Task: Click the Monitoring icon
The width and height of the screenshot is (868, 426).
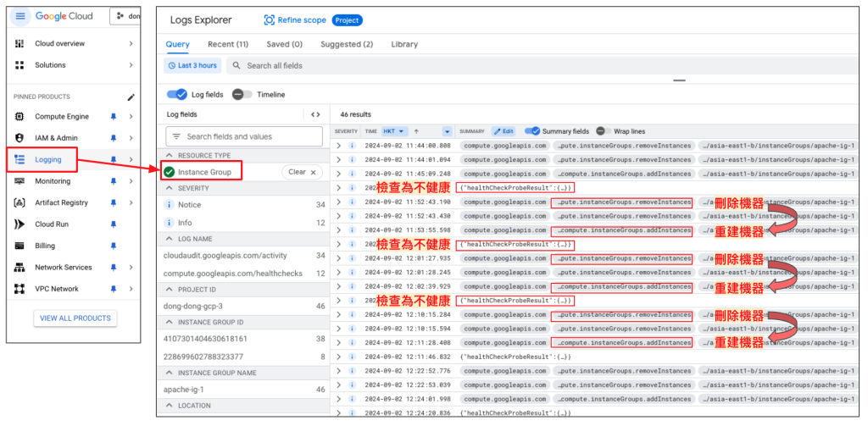Action: [19, 181]
